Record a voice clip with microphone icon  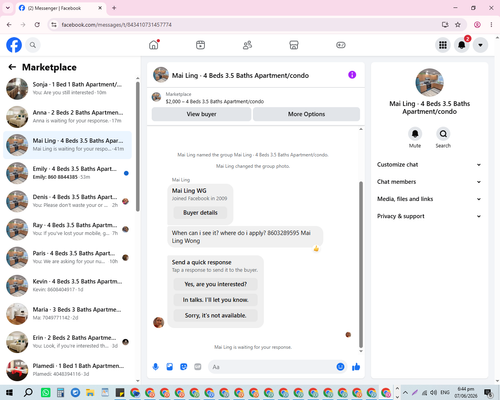click(x=155, y=367)
